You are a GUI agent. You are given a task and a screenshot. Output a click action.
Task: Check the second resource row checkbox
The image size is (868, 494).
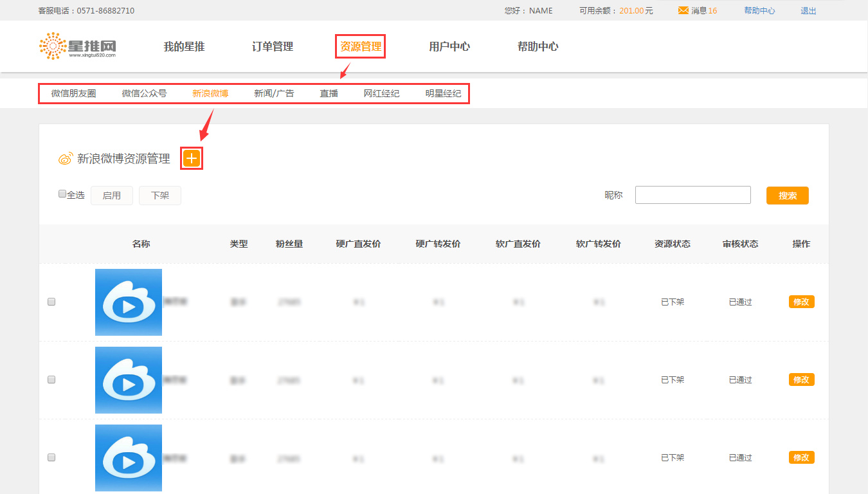click(x=51, y=380)
